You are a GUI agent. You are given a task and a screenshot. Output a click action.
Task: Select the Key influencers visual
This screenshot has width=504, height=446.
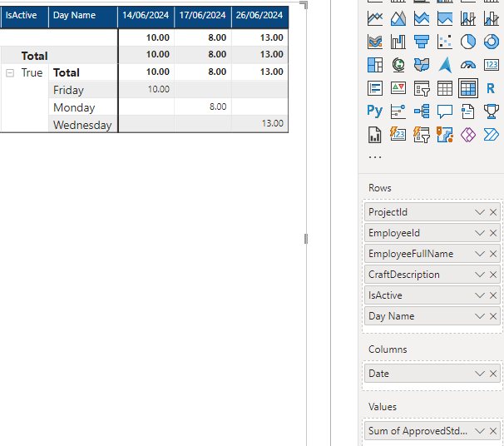398,111
